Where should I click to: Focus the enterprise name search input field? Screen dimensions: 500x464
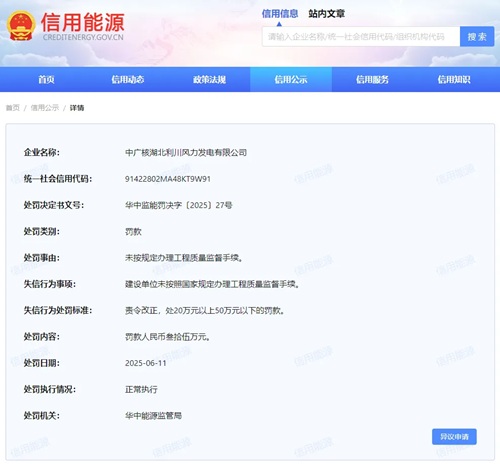coord(361,37)
